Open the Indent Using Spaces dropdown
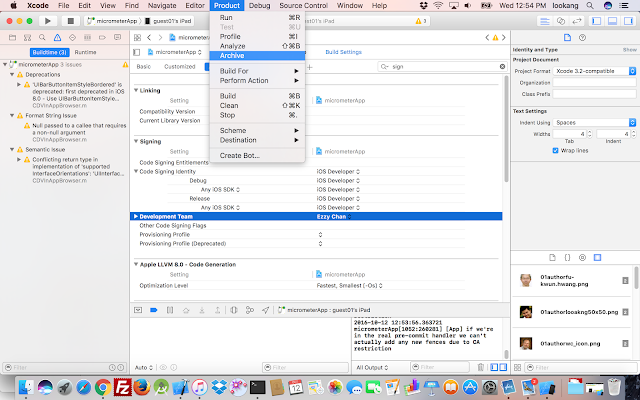The height and width of the screenshot is (400, 640). (x=594, y=122)
